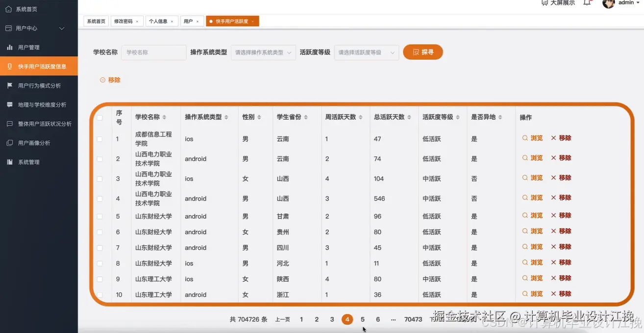Sort table by 活跃度等级 column

click(457, 117)
